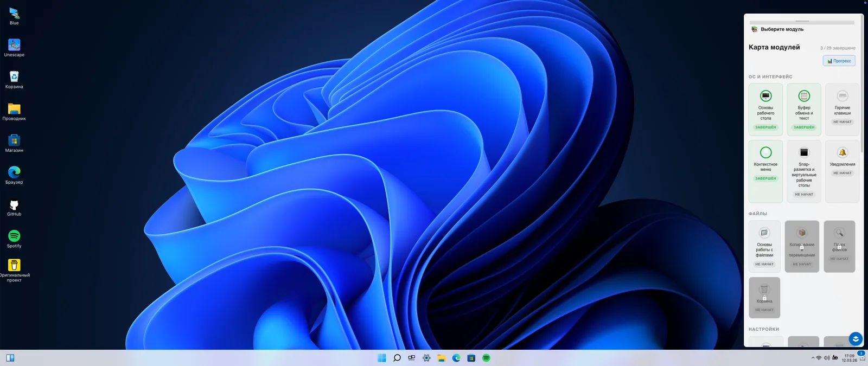Select the Основы работы с файлами module
Viewport: 868px width, 366px height.
click(x=764, y=246)
